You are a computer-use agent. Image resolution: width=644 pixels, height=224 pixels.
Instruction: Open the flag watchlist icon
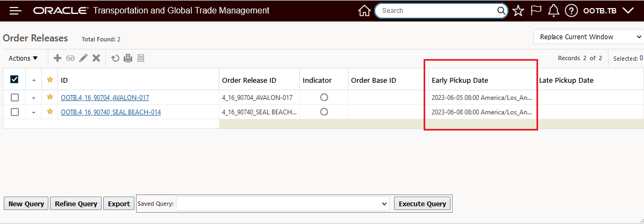(536, 10)
